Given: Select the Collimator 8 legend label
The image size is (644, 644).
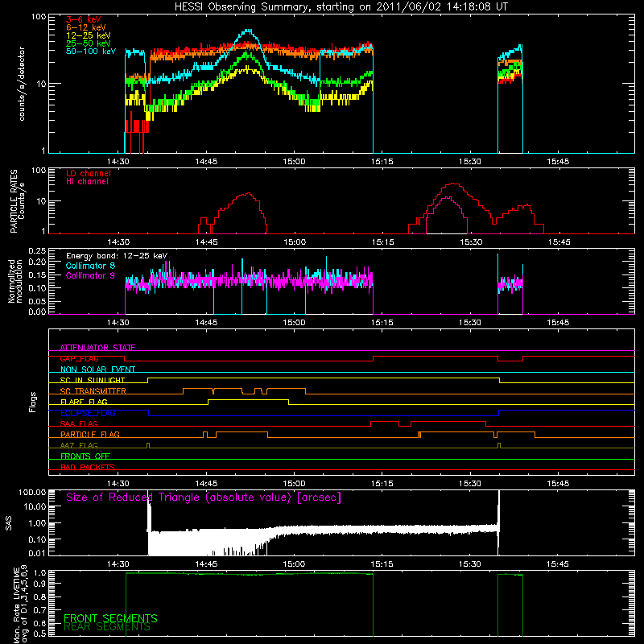Looking at the screenshot, I should pos(90,266).
